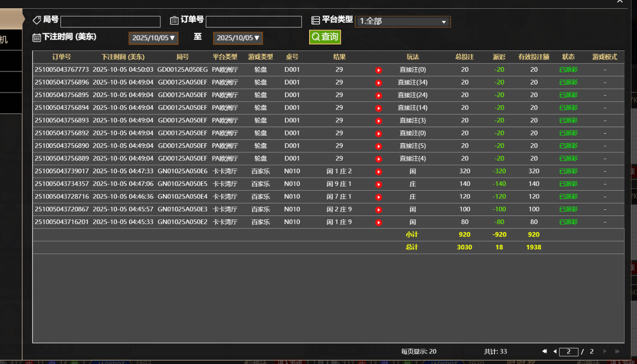Close the betting records dialog

coord(620,2)
